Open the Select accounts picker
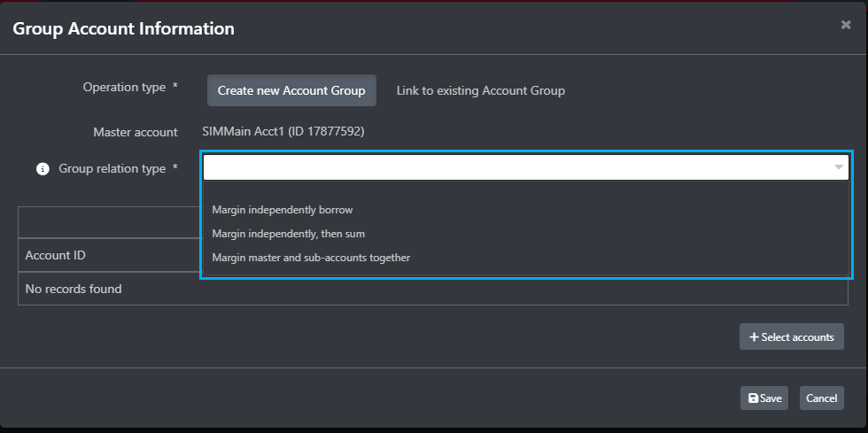Image resolution: width=868 pixels, height=433 pixels. [791, 336]
